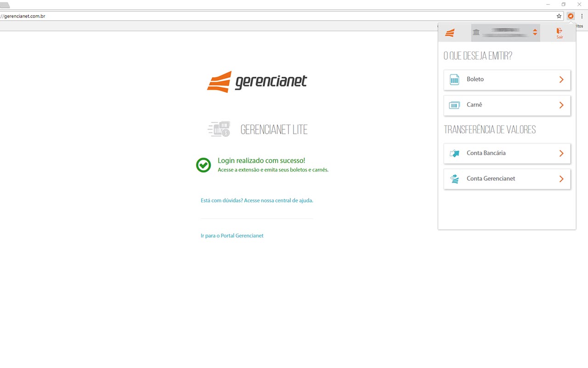The width and height of the screenshot is (588, 368).
Task: Click the Conta Gerencianet transfer icon
Action: pyautogui.click(x=454, y=179)
